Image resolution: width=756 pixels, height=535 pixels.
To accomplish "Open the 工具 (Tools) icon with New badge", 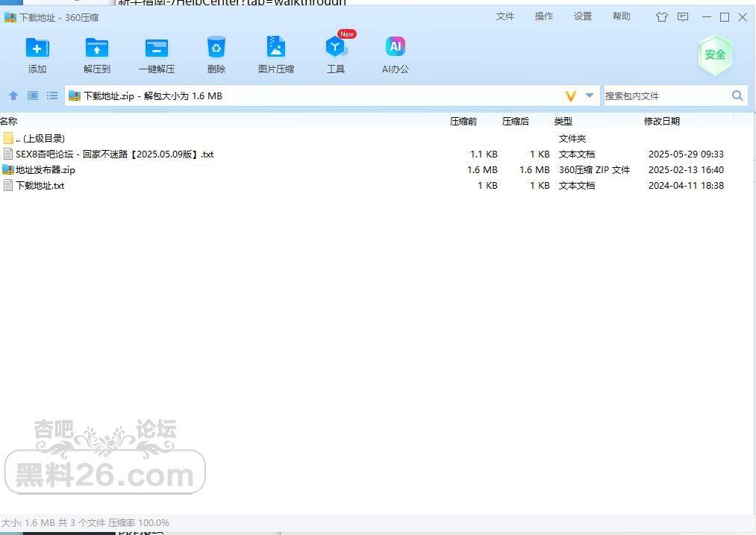I will pos(336,47).
